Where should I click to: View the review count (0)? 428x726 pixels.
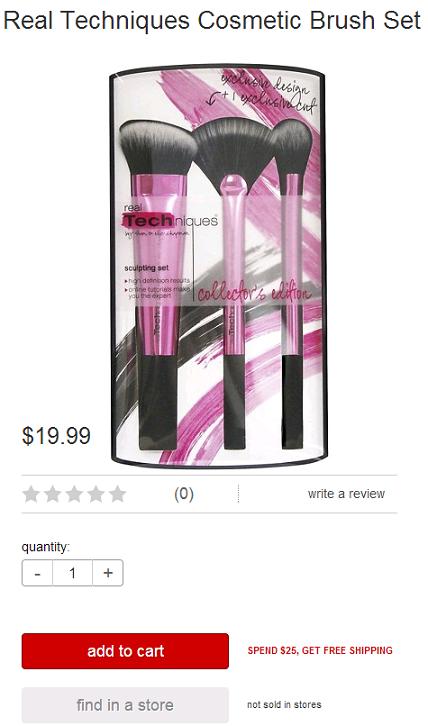pos(184,494)
